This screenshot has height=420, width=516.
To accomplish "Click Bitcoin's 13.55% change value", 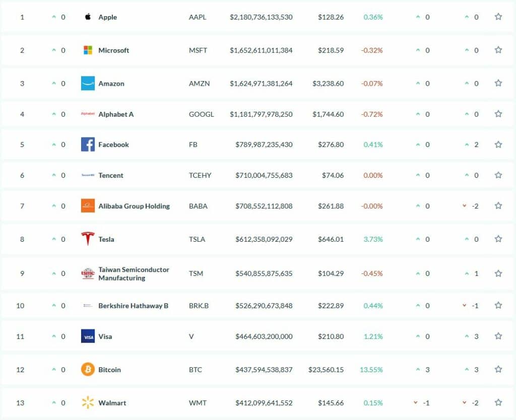I will pyautogui.click(x=371, y=370).
